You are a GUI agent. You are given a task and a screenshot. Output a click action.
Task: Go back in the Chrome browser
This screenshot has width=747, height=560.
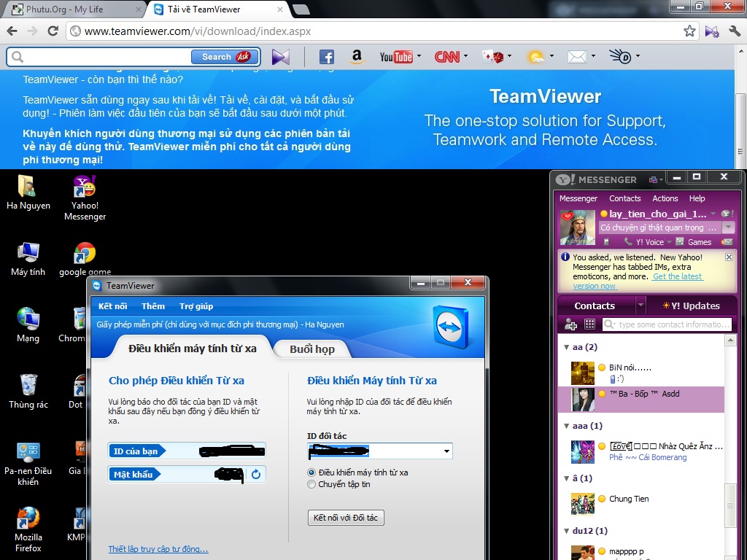pos(12,31)
